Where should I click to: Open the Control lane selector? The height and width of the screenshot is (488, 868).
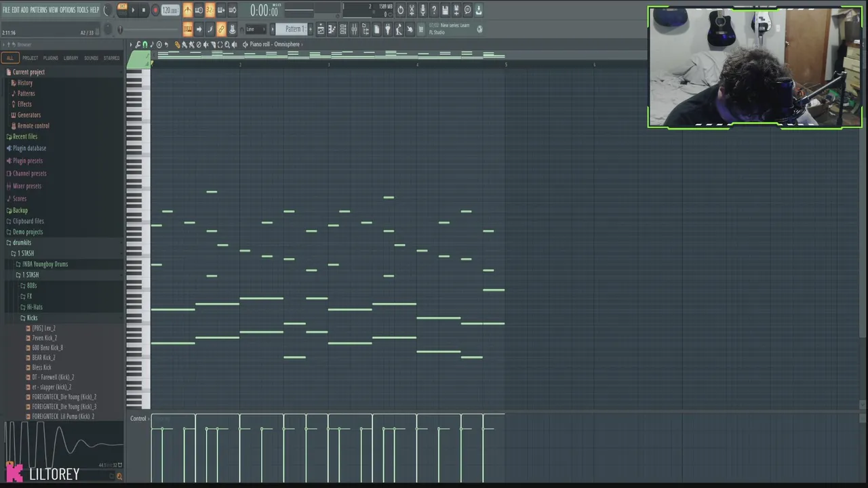[138, 419]
